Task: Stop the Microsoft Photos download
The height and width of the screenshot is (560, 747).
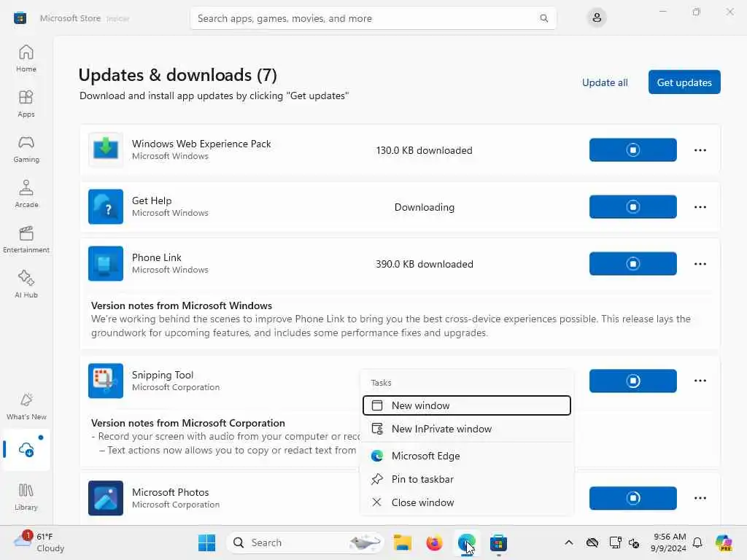Action: pyautogui.click(x=632, y=497)
